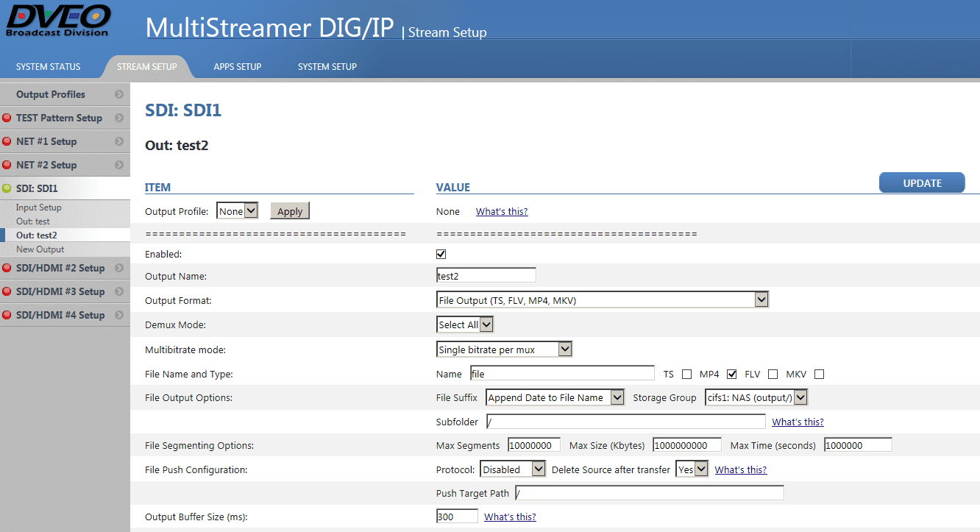
Task: Click the arrow icon on SDI/HDMI #4 Setup
Action: [x=119, y=315]
